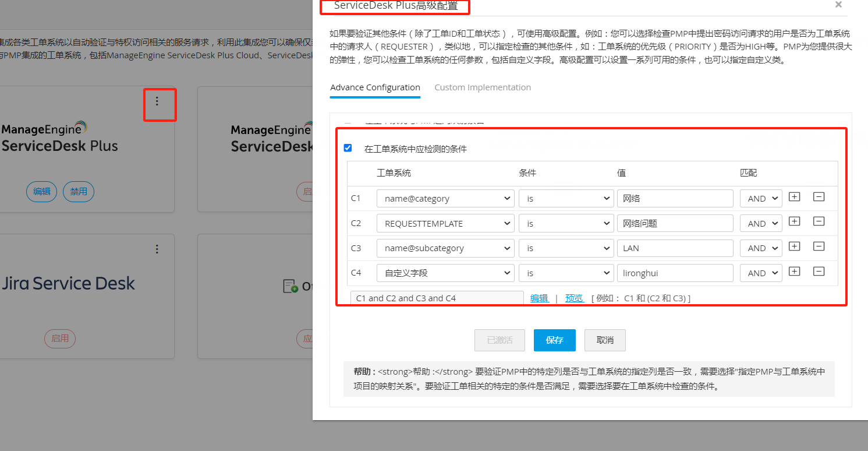Remove condition row C1
The width and height of the screenshot is (868, 451).
(819, 197)
